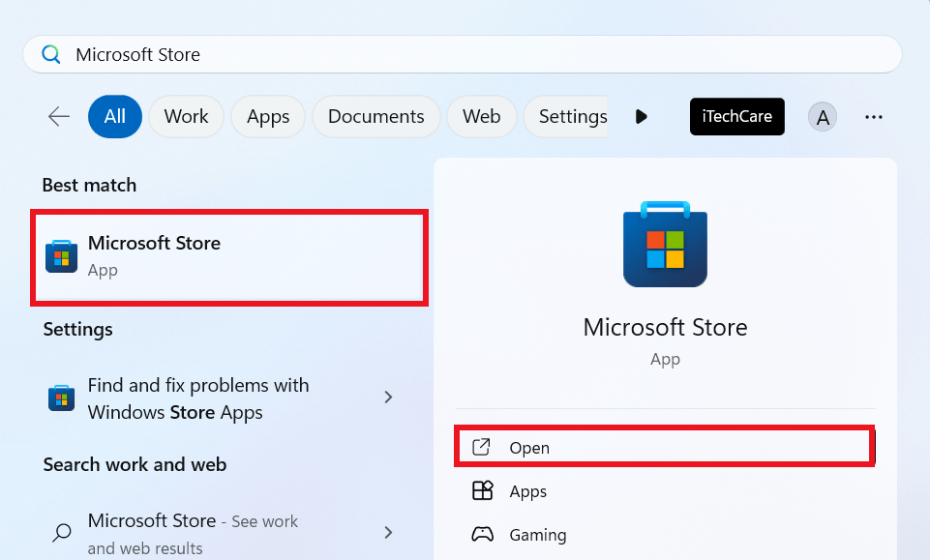Expand chevron next to Find and fix problems
Screen dimensions: 930x560
point(388,398)
